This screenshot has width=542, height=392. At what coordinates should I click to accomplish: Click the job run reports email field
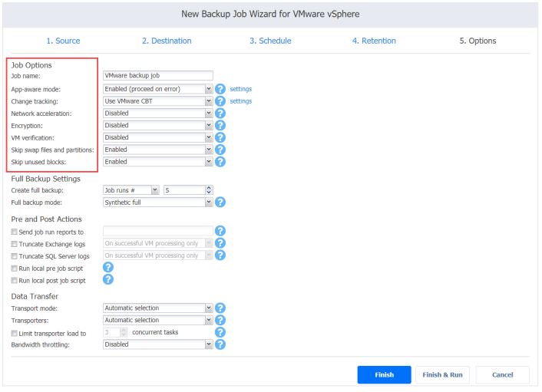pos(158,231)
